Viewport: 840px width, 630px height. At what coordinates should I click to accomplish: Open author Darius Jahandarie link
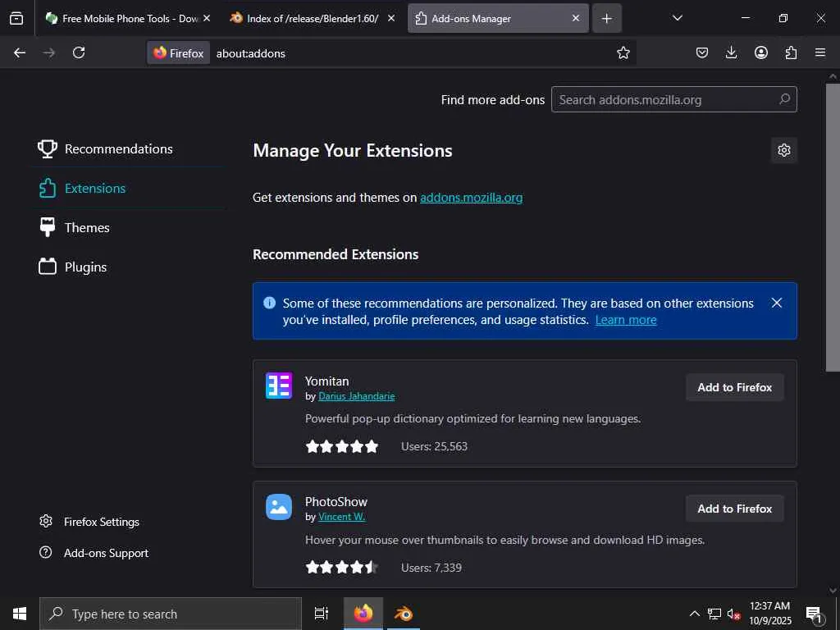point(356,396)
